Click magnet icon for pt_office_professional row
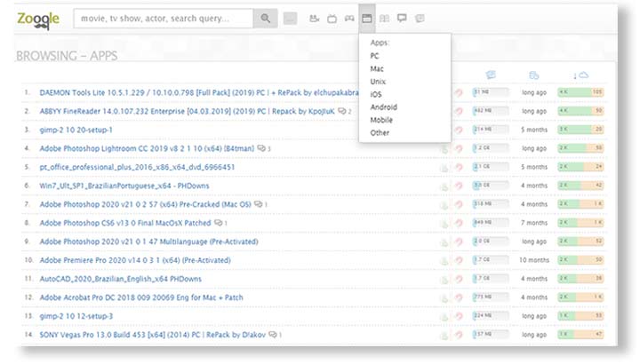 pyautogui.click(x=459, y=167)
